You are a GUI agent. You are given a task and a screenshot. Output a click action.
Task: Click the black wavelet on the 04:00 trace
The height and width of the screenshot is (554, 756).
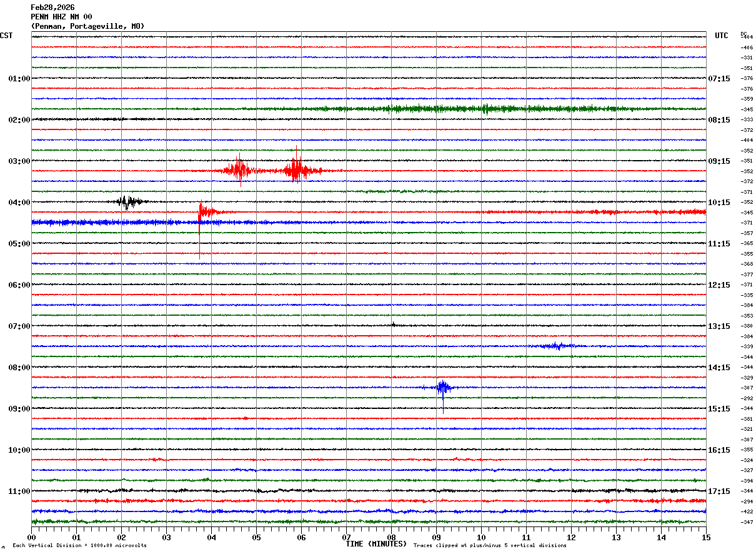(129, 202)
